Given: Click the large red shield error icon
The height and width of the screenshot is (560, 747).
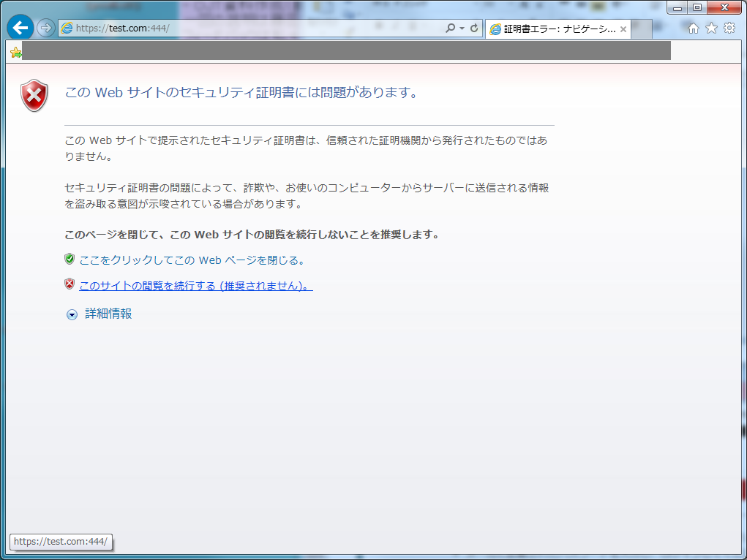Looking at the screenshot, I should 34,96.
